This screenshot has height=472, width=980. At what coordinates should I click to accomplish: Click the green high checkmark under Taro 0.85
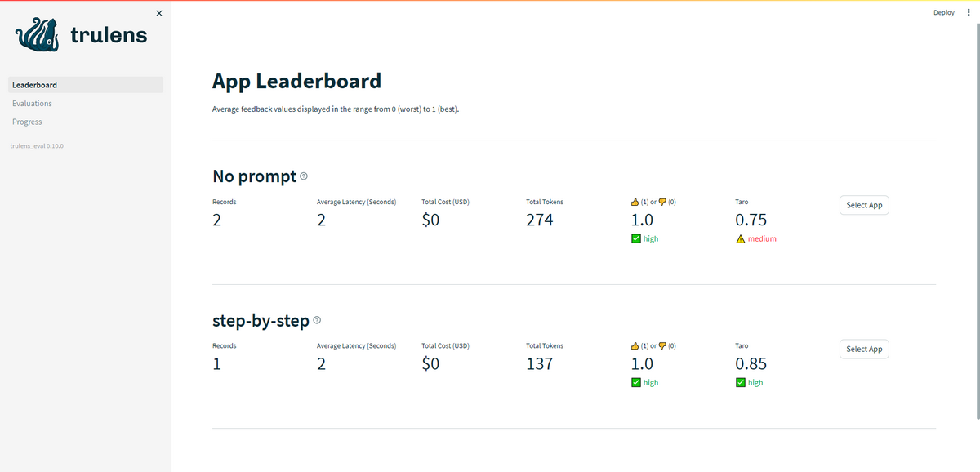click(740, 383)
